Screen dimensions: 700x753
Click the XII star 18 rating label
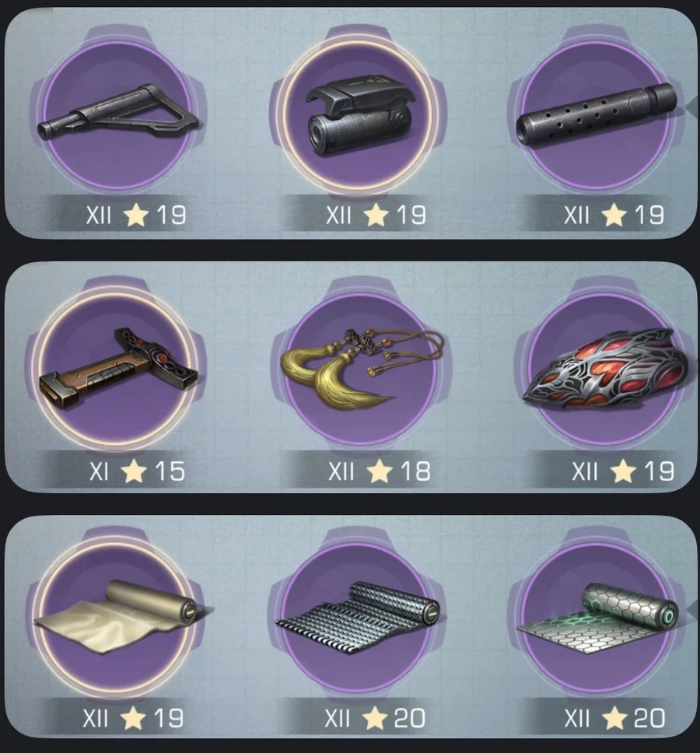pyautogui.click(x=380, y=471)
